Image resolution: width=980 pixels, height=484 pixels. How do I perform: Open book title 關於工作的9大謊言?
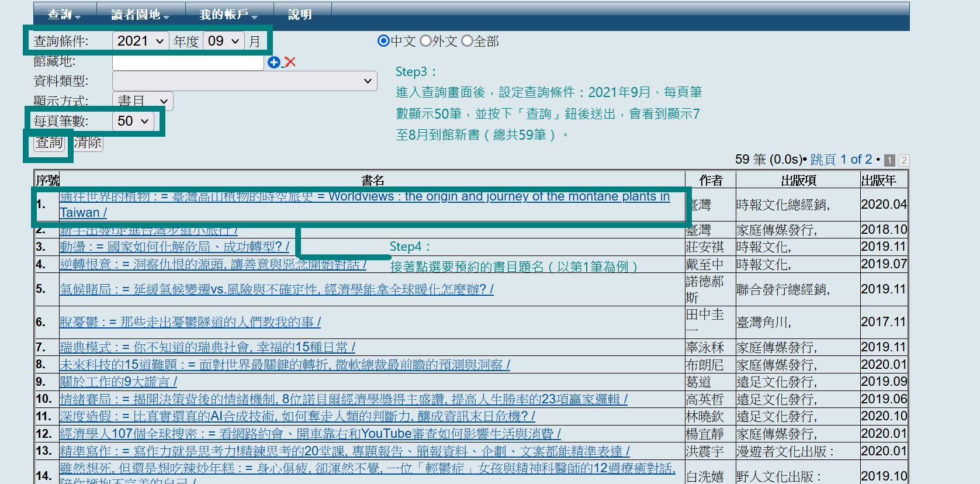pos(118,382)
